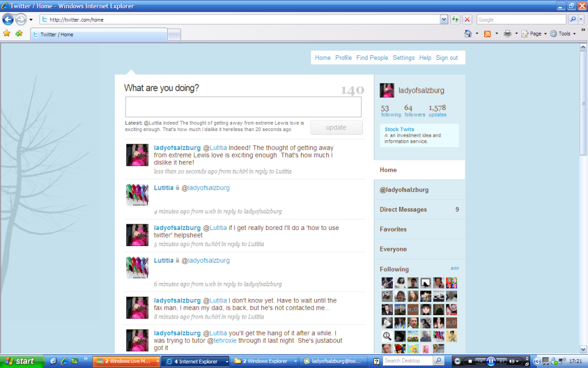The image size is (588, 368).
Task: Click the Print icon
Action: [508, 33]
